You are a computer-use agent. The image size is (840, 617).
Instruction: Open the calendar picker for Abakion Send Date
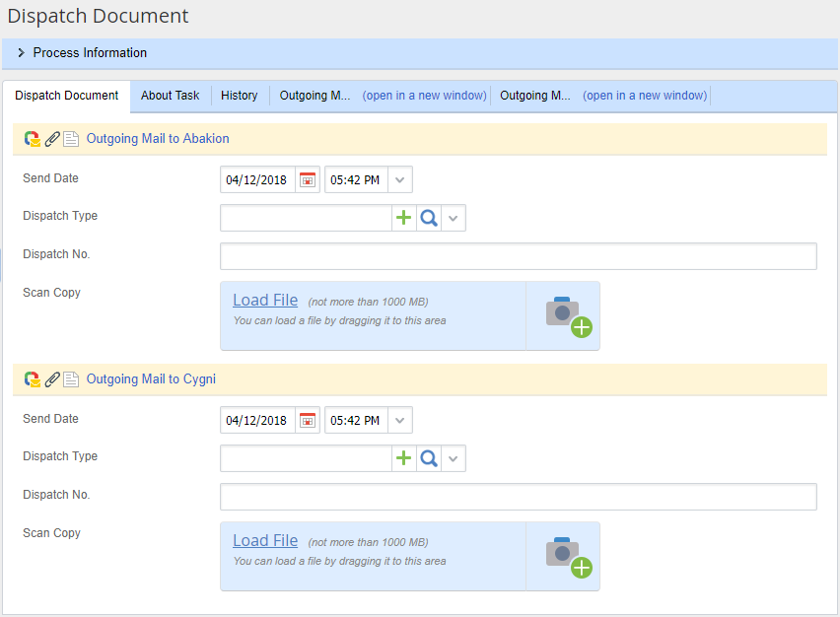(x=308, y=179)
